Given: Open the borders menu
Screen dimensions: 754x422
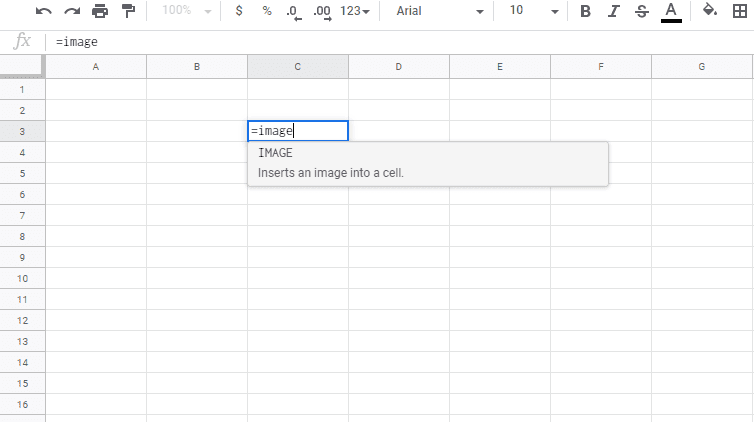Looking at the screenshot, I should pos(740,11).
